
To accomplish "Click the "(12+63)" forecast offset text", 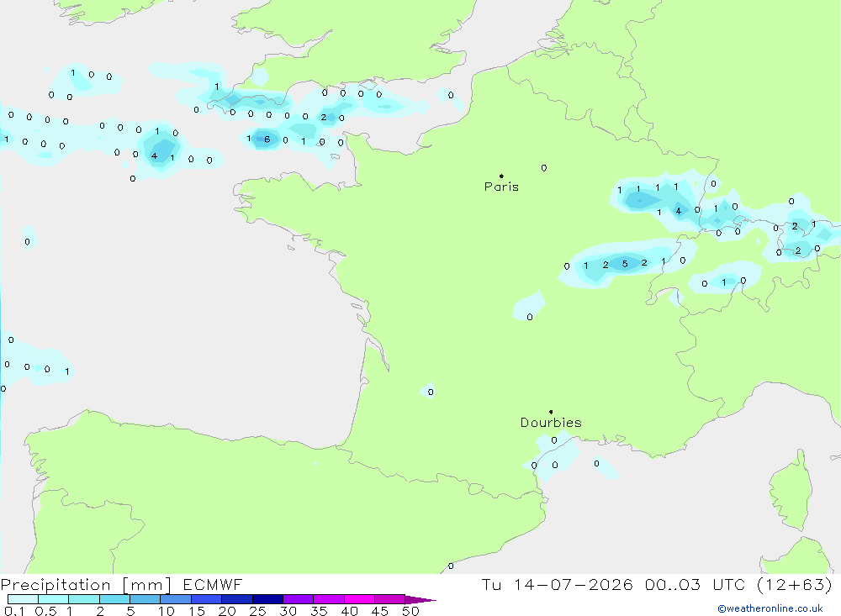I will [x=795, y=584].
